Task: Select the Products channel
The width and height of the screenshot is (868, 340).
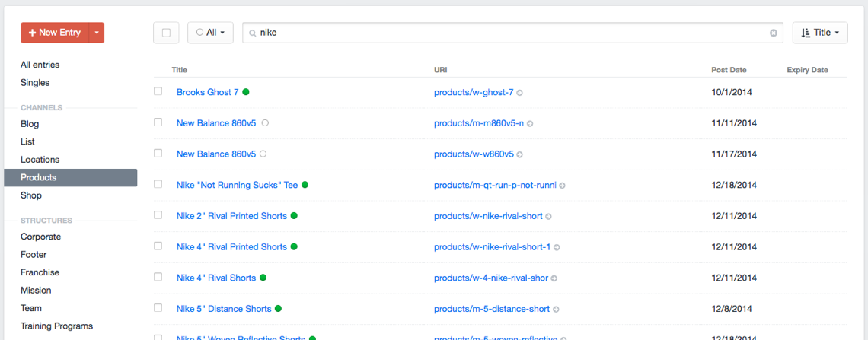Action: [70, 177]
